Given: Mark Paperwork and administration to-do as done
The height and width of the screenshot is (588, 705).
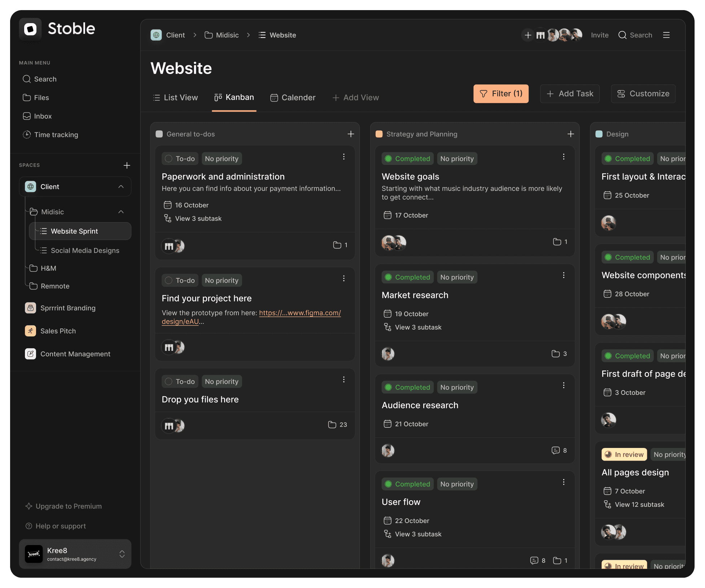Looking at the screenshot, I should (x=168, y=158).
